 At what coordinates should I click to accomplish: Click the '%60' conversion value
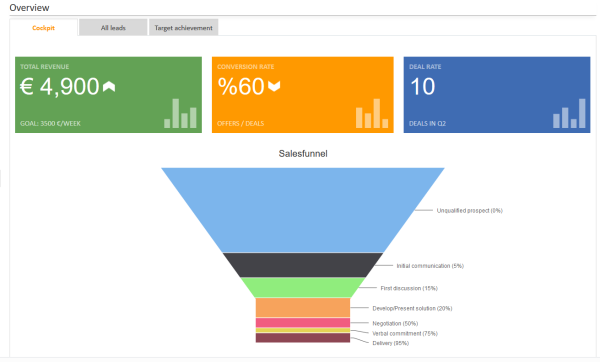point(241,86)
